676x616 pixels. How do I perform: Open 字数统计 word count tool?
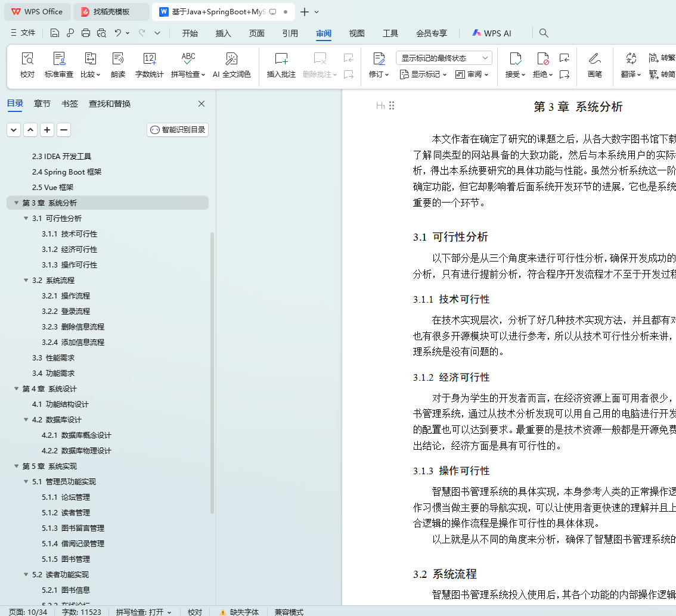pos(149,65)
